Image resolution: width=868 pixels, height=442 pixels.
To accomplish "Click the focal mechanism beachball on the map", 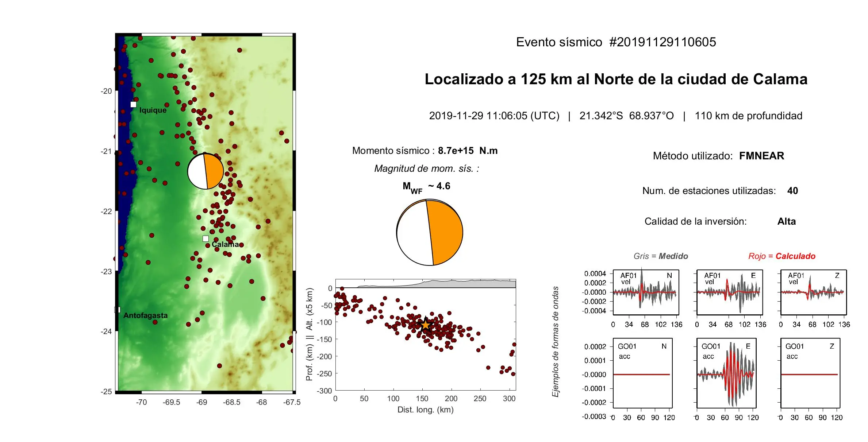I will (206, 171).
